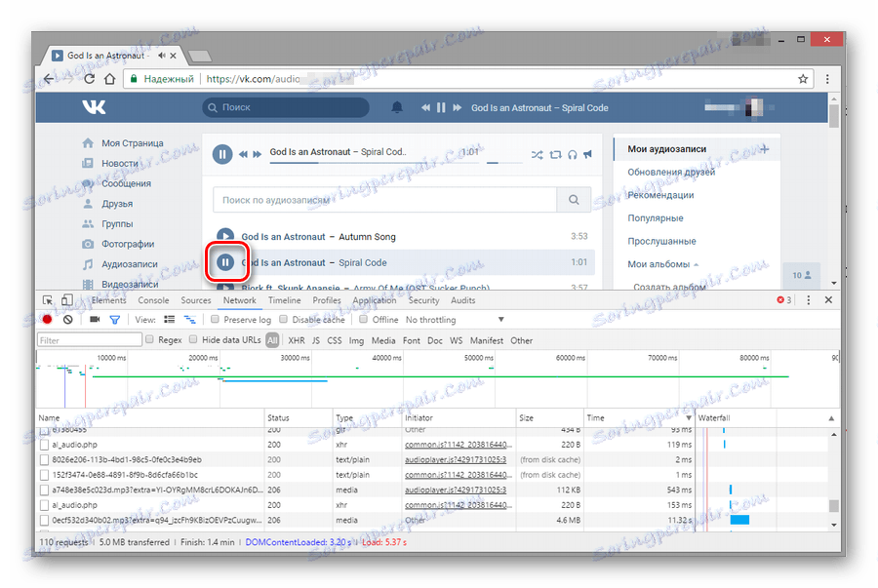
Task: Go back using the browser back arrow
Action: tap(49, 79)
